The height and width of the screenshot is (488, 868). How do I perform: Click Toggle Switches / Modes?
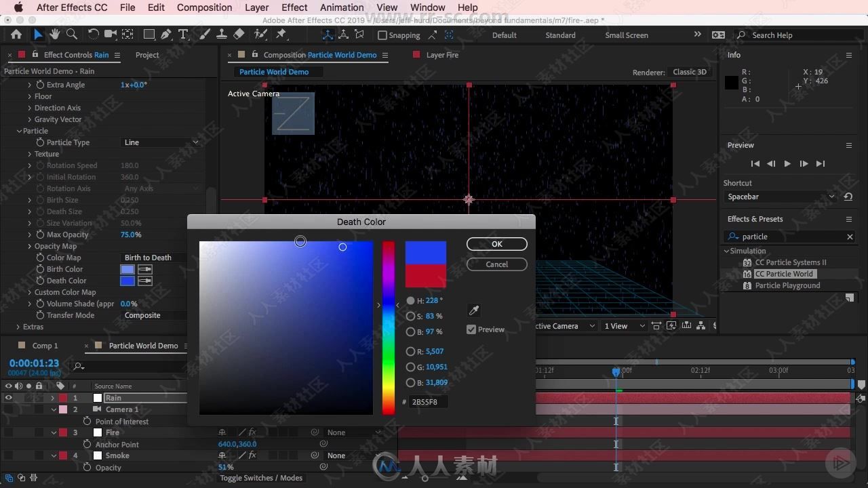coord(261,478)
